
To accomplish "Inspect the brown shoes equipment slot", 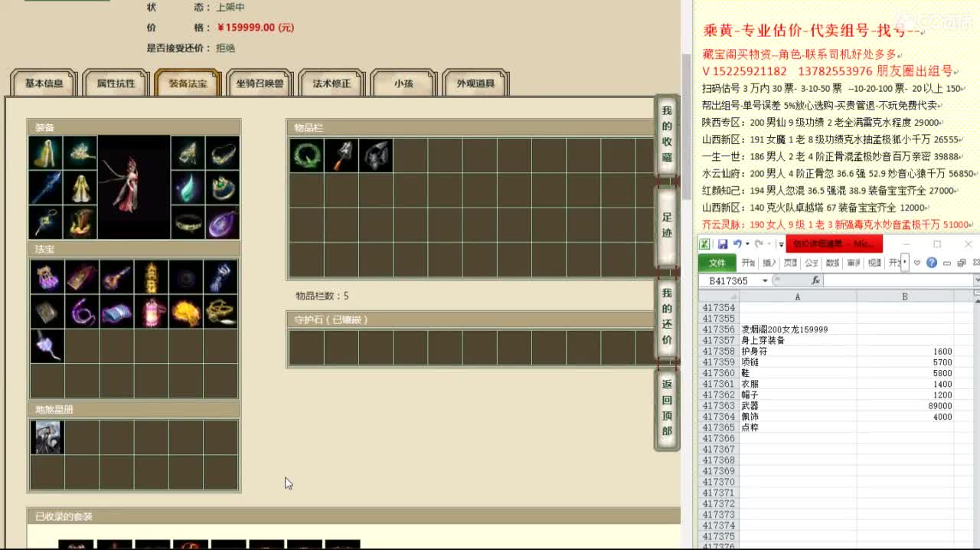I will pyautogui.click(x=80, y=222).
